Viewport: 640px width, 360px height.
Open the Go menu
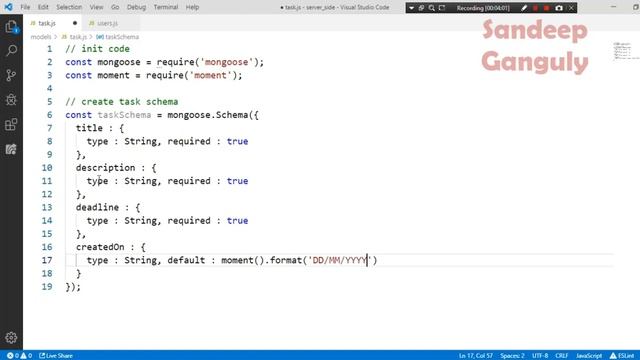115,7
